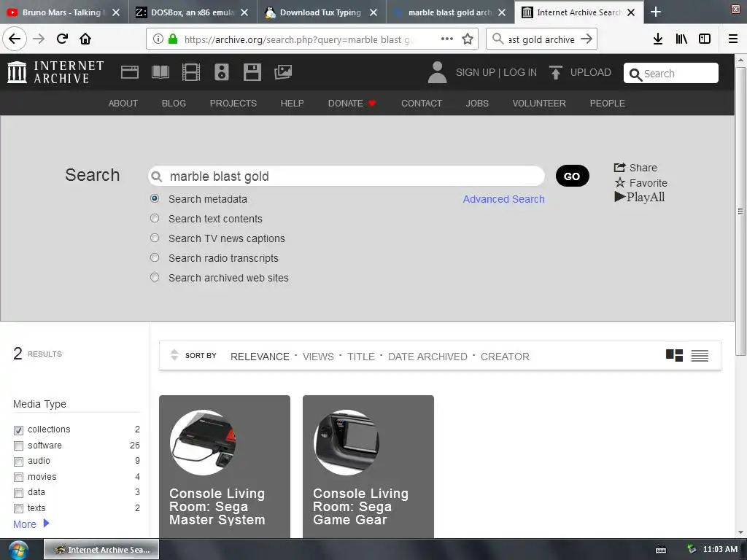
Task: Check the data media type filter
Action: tap(18, 493)
